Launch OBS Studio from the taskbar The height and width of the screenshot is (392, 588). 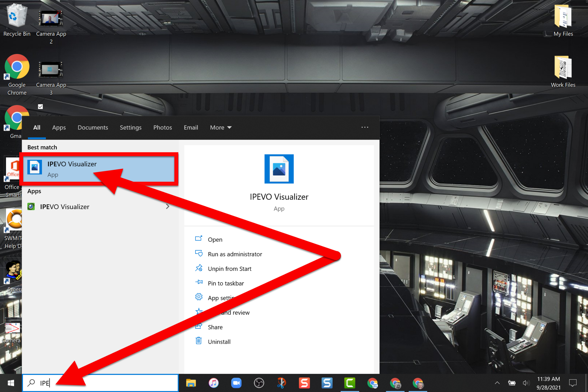[259, 383]
